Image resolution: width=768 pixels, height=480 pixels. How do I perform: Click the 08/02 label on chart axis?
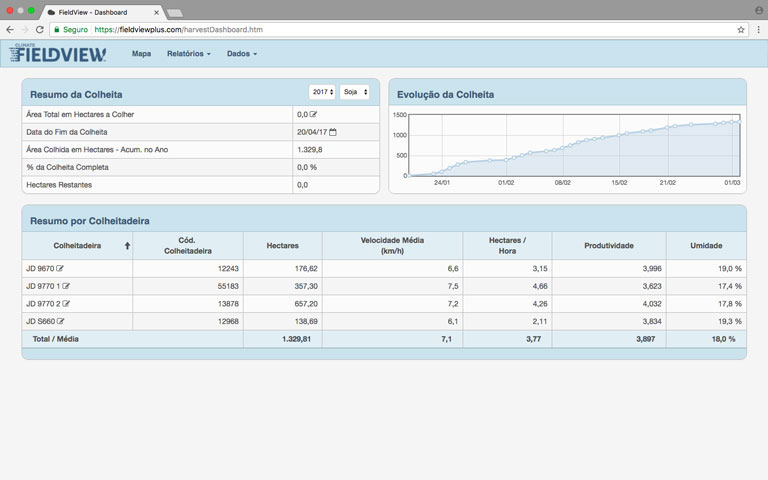pyautogui.click(x=562, y=182)
